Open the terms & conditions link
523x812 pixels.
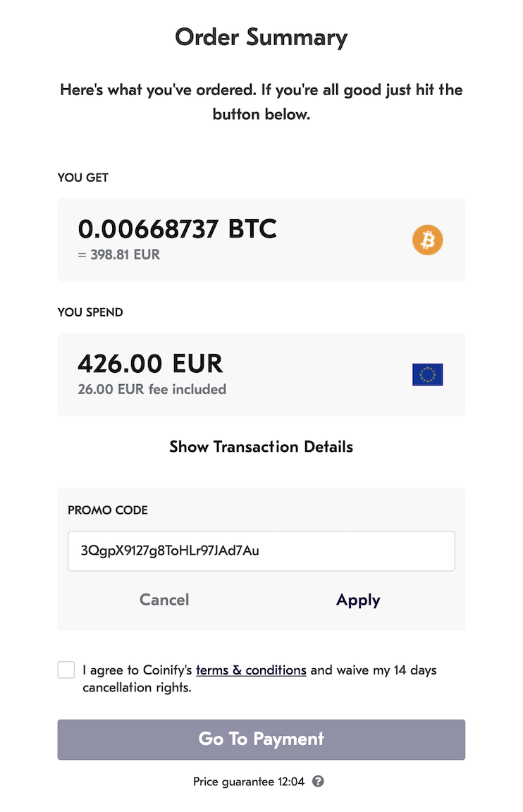point(251,670)
